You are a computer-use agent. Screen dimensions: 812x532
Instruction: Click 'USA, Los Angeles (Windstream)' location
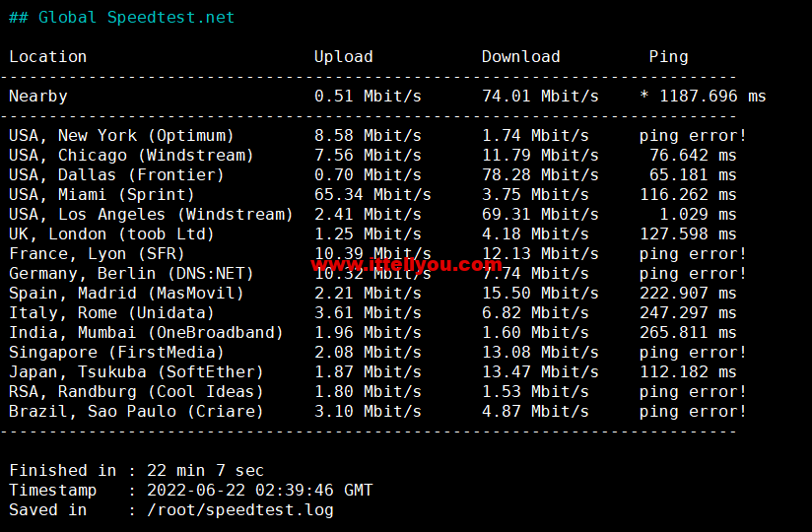[151, 214]
